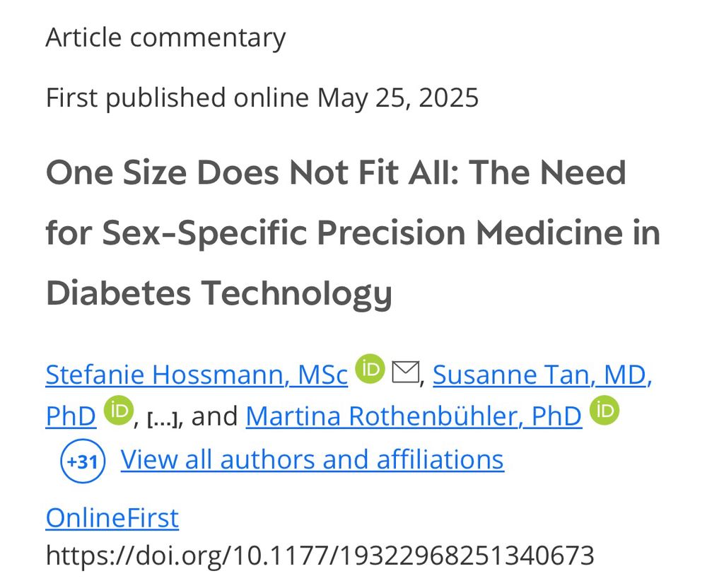The image size is (707, 588).
Task: Expand the [...] hidden authors ellipsis
Action: [164, 418]
